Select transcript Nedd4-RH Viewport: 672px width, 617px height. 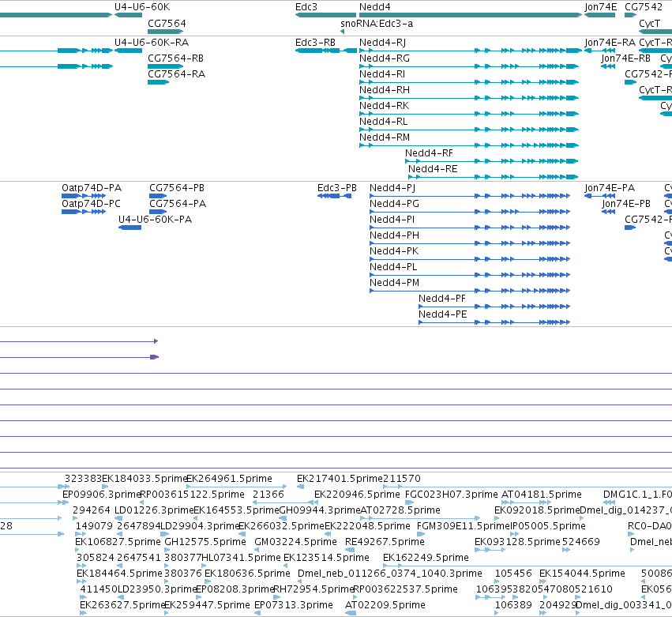[x=469, y=98]
